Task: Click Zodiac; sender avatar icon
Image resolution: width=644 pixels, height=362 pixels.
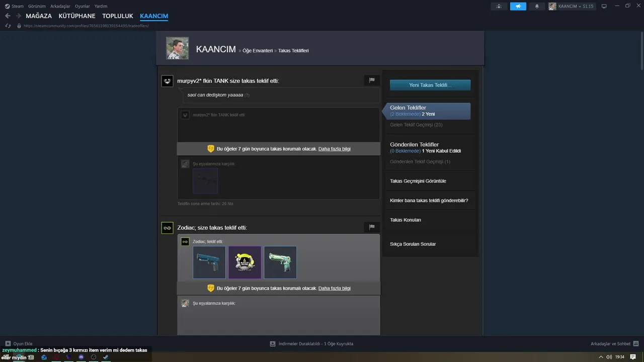Action: tap(168, 228)
